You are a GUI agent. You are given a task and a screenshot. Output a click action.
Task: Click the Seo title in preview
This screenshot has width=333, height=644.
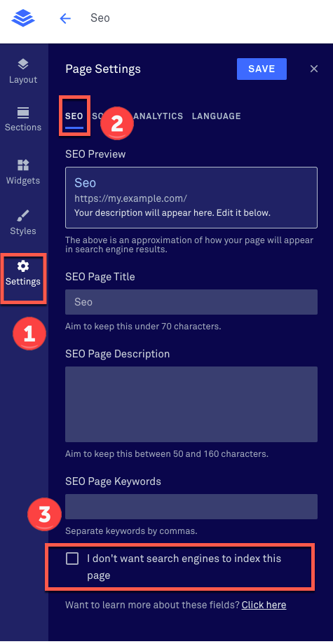[x=85, y=183]
